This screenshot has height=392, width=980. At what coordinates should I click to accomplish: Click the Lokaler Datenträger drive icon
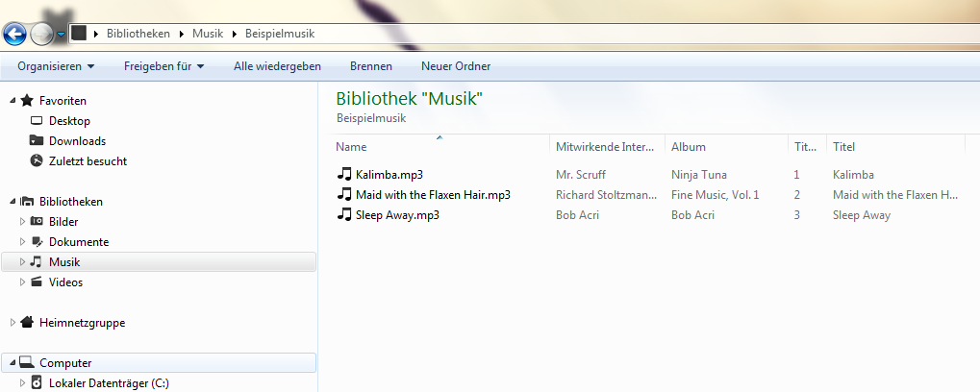[x=37, y=382]
